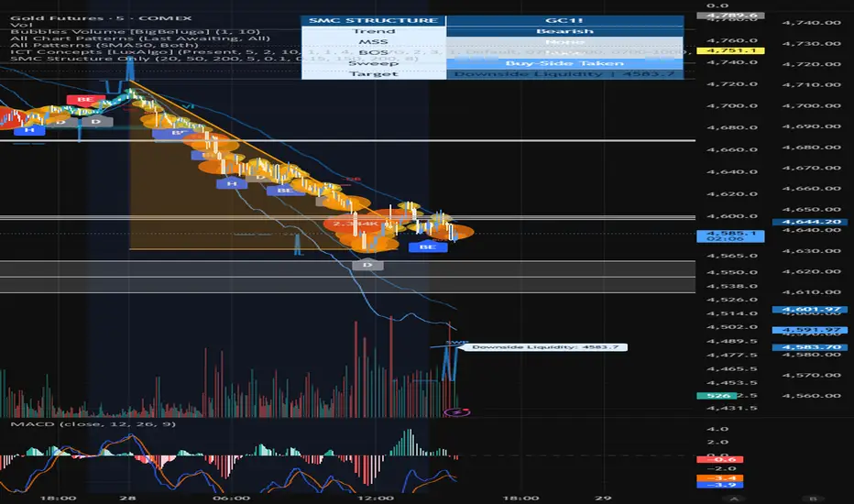Click the purple lightning event icon near volume bars
Screen dimensions: 854x504
[x=457, y=412]
